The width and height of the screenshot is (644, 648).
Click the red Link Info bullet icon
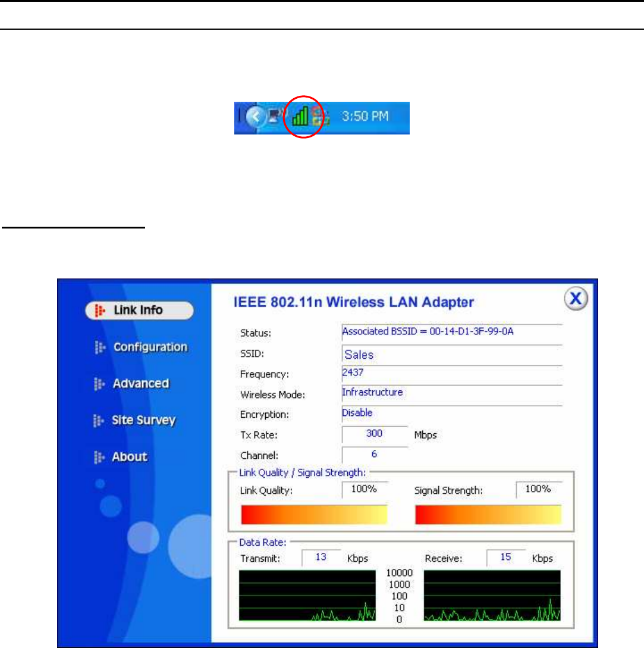(99, 311)
